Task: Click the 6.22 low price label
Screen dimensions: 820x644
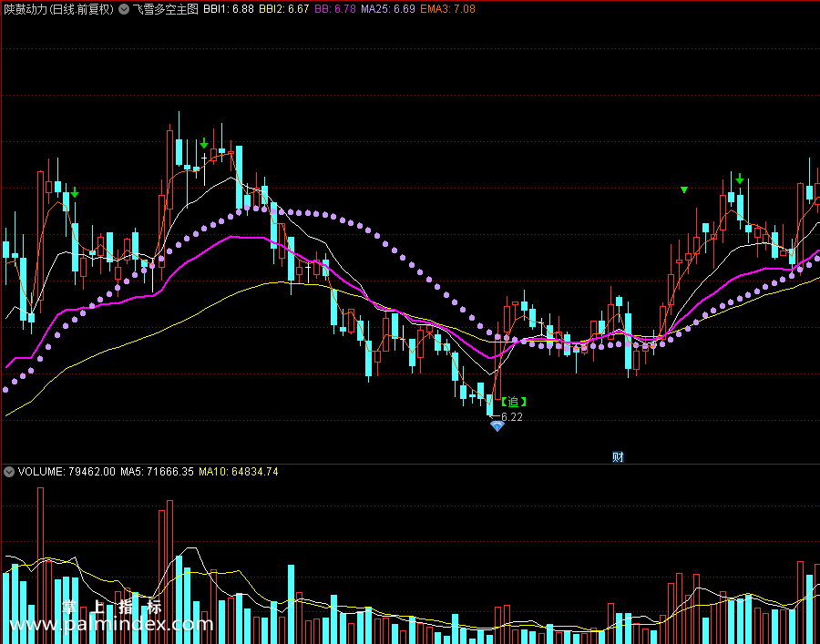Action: 511,416
